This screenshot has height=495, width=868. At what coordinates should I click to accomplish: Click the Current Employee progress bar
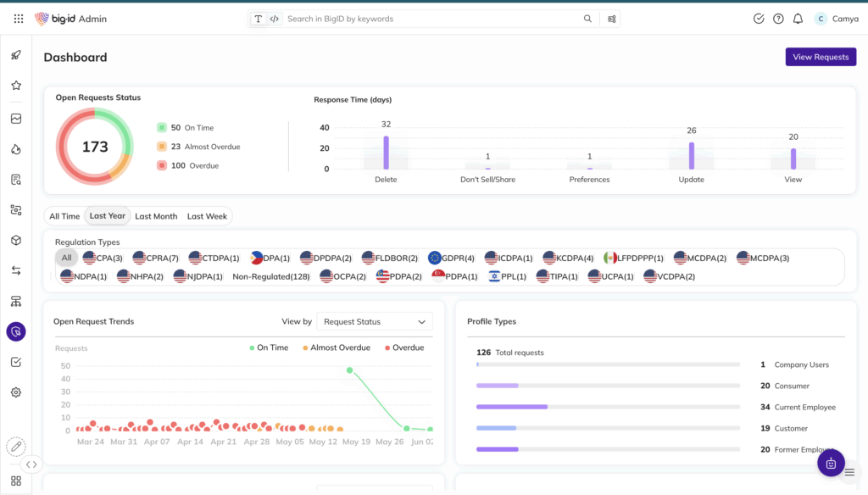pos(608,407)
